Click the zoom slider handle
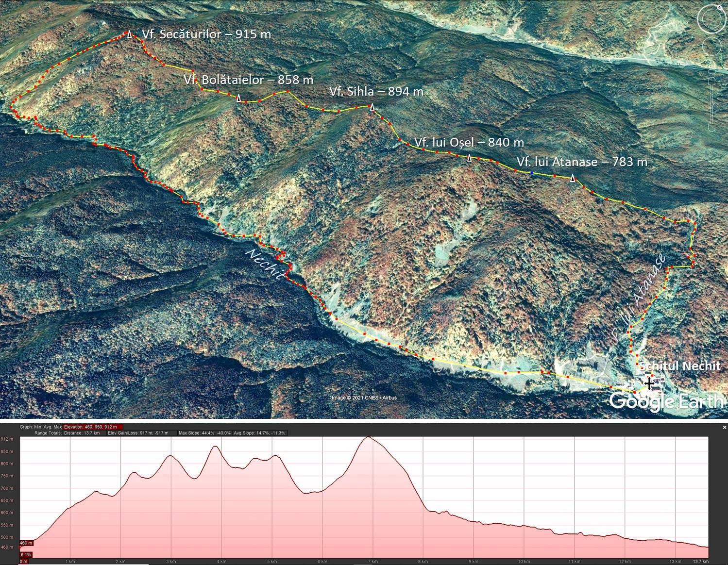This screenshot has width=728, height=565. coord(712,103)
